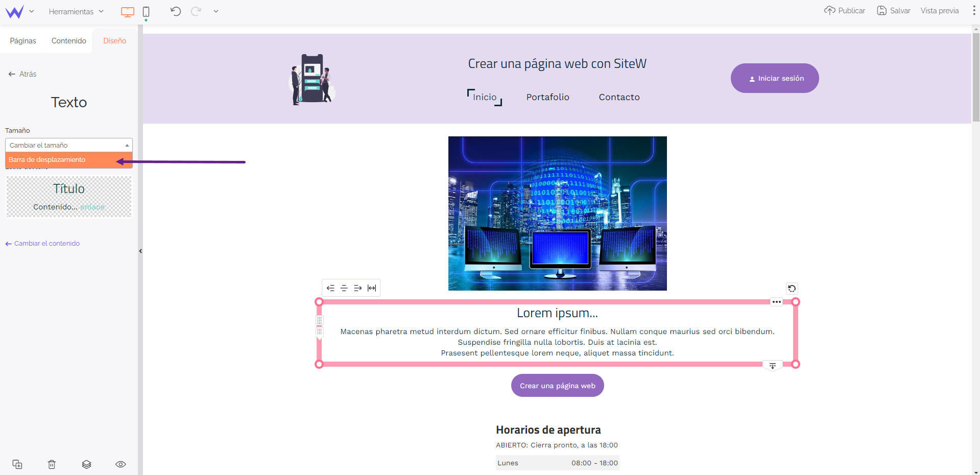Select Horarios de apertura heading
The height and width of the screenshot is (475, 980).
click(548, 430)
